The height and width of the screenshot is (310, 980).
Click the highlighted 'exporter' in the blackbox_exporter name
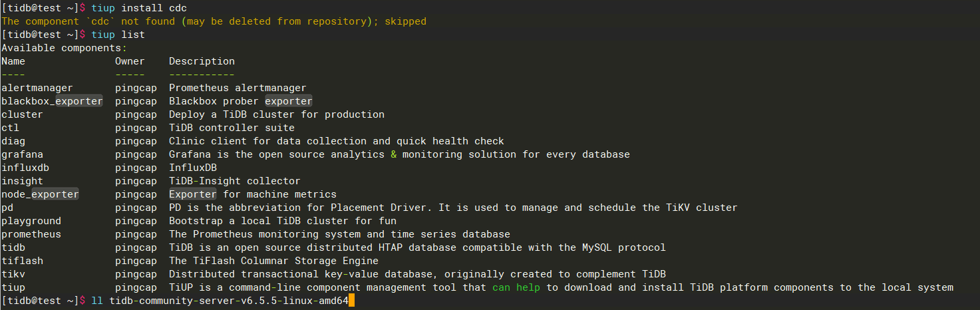click(79, 101)
